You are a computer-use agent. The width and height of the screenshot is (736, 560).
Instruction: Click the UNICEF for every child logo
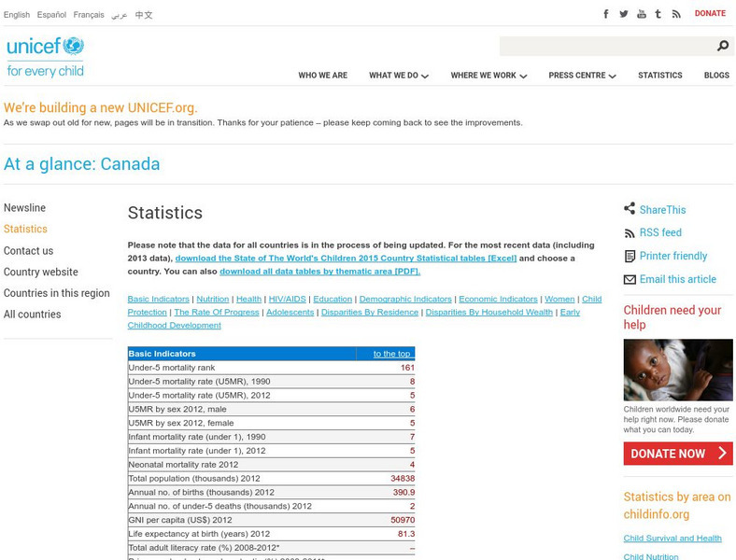pyautogui.click(x=45, y=57)
